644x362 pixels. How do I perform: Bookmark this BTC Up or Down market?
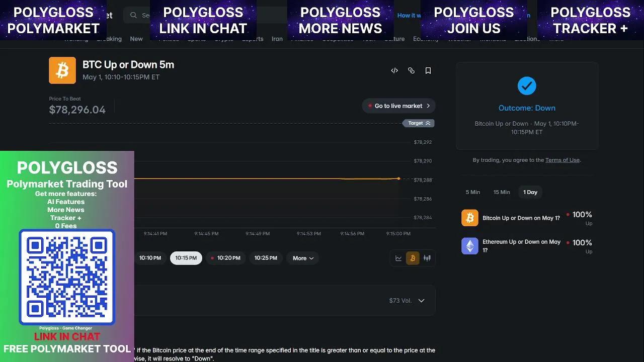click(x=428, y=71)
